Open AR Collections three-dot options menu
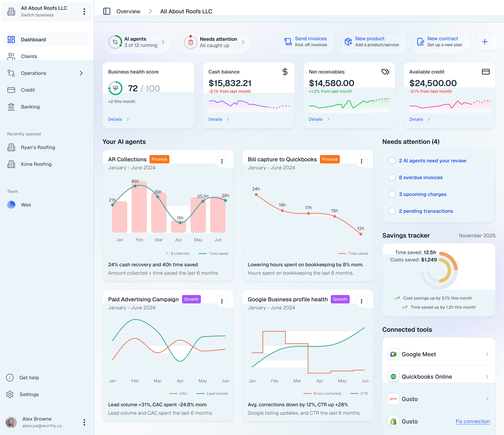The height and width of the screenshot is (435, 504). click(x=222, y=161)
